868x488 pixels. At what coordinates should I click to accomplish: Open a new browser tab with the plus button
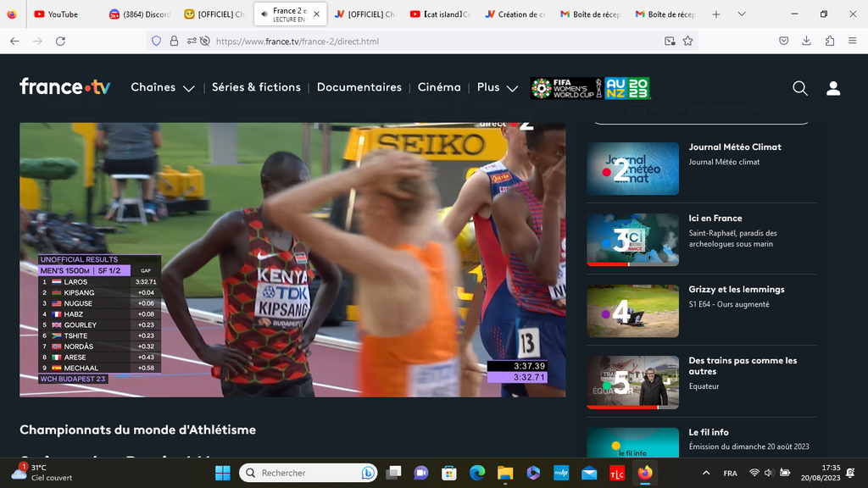pyautogui.click(x=715, y=14)
